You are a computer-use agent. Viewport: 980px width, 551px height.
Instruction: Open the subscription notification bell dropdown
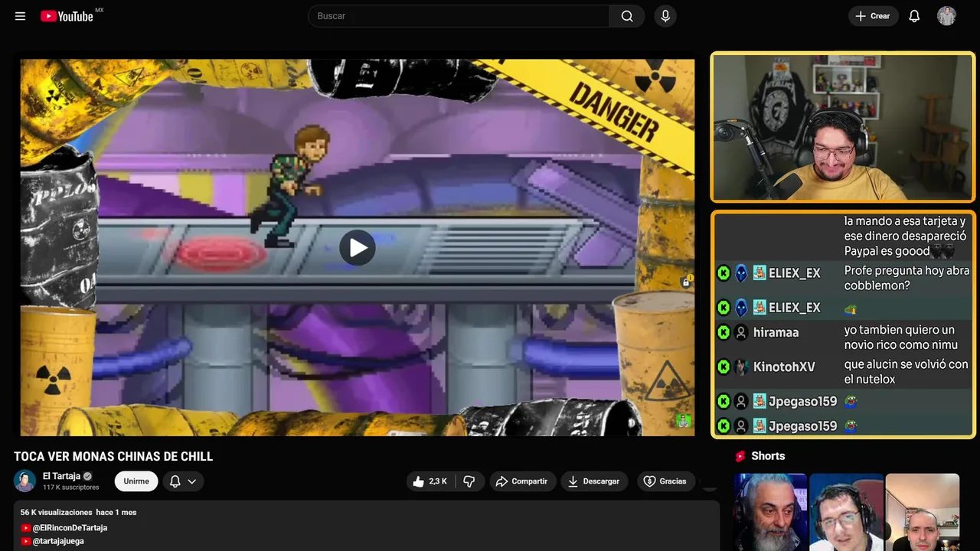(183, 481)
